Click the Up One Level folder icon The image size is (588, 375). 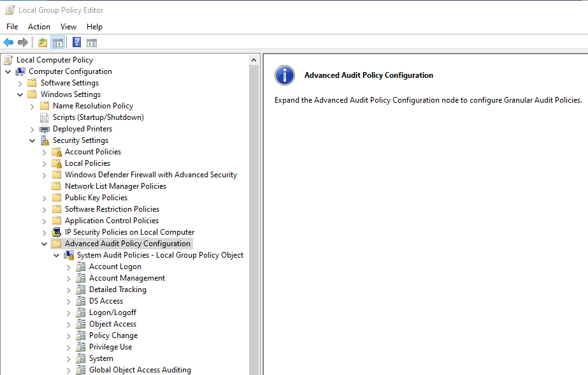(43, 43)
